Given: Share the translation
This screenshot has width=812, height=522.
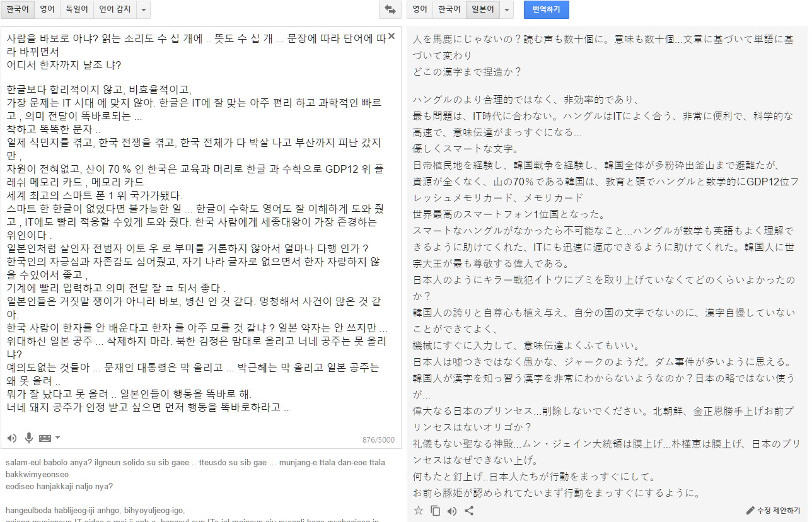Looking at the screenshot, I should coord(469,511).
